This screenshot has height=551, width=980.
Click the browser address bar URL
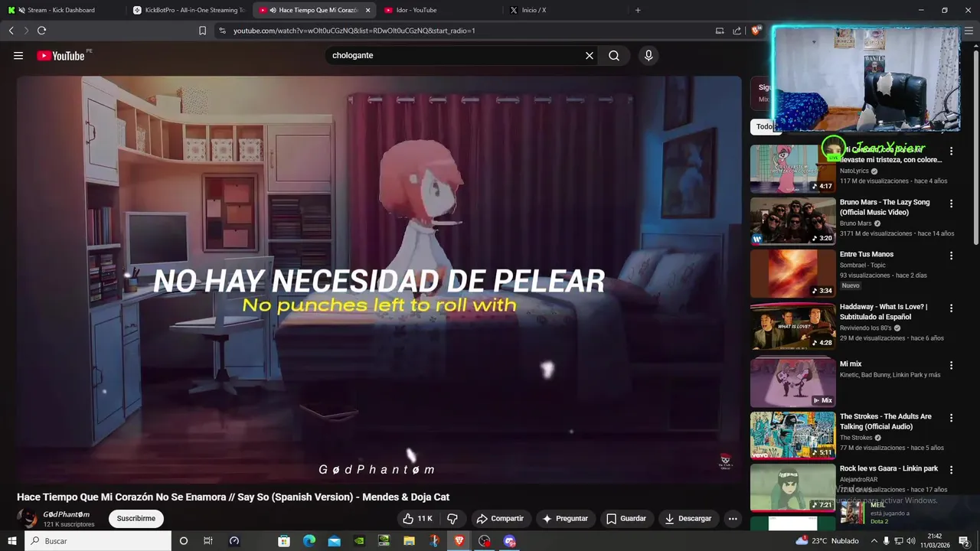coord(354,31)
